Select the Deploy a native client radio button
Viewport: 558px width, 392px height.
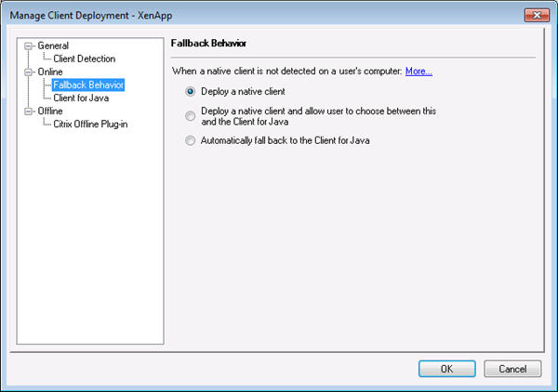click(191, 92)
